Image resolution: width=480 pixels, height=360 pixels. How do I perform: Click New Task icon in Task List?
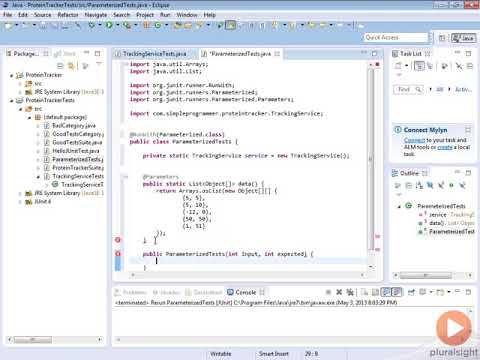point(398,66)
